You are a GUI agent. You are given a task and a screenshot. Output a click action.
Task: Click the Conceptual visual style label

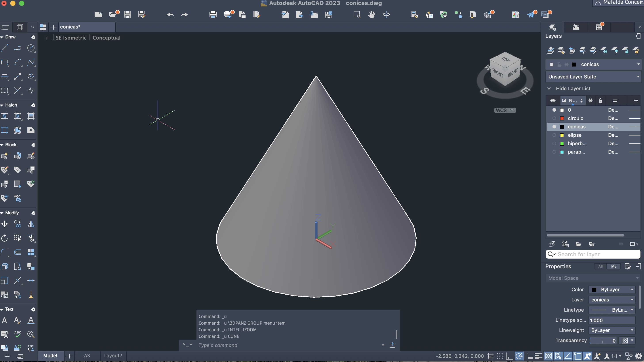(107, 38)
